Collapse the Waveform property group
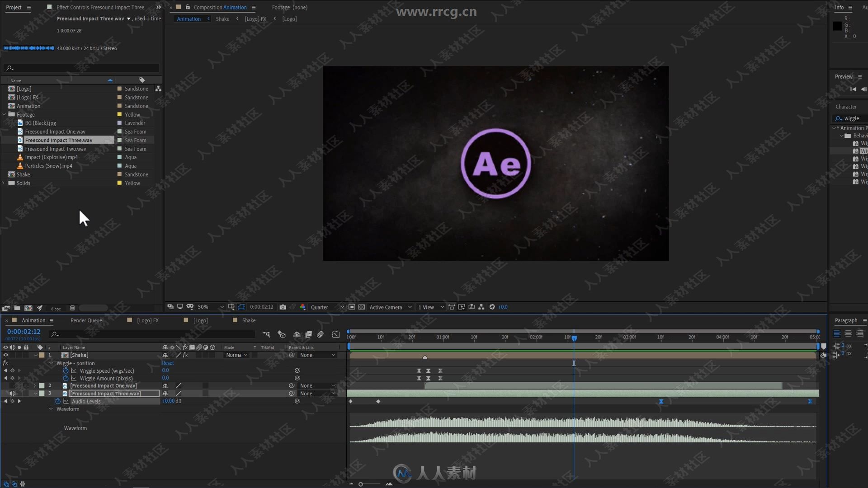Screen dimensions: 868x488 [51, 409]
